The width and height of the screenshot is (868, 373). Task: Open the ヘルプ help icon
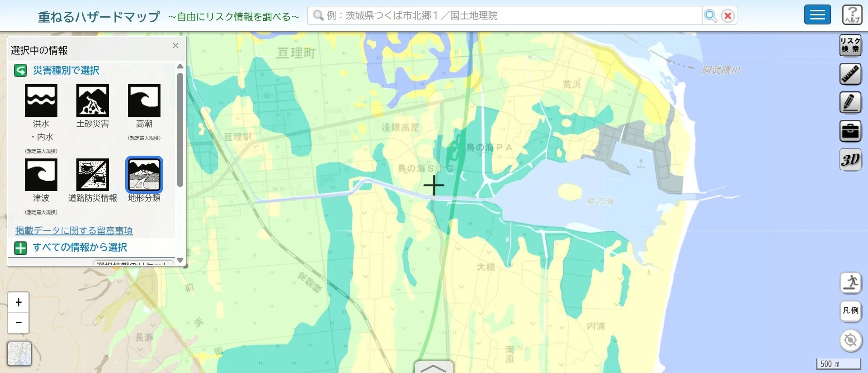(852, 15)
